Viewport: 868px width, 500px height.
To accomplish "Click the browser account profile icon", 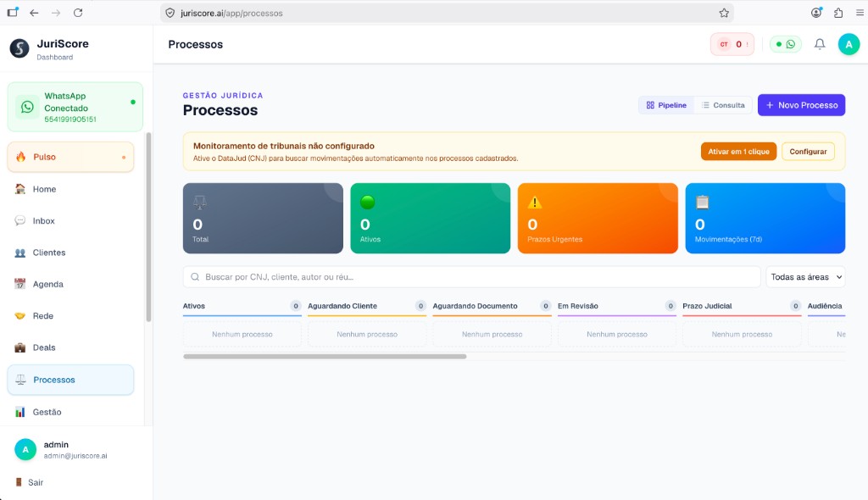I will (x=816, y=13).
